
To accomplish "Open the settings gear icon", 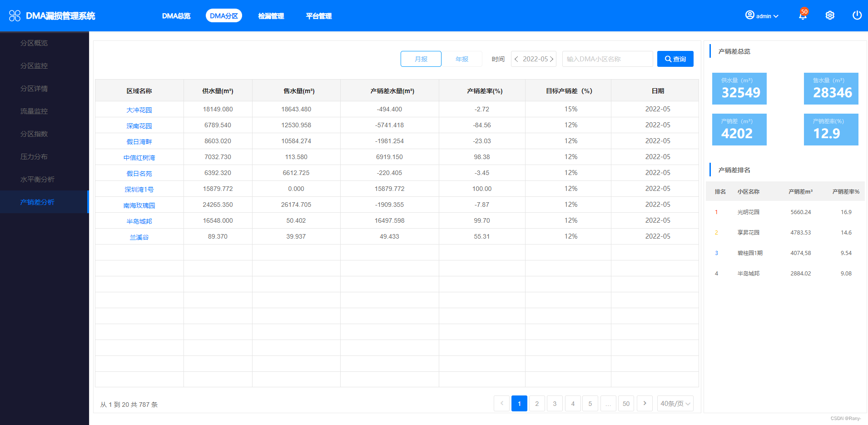I will point(829,15).
